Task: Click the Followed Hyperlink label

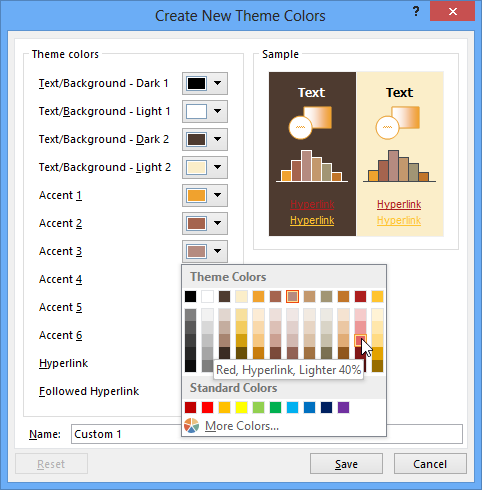Action: [x=89, y=391]
